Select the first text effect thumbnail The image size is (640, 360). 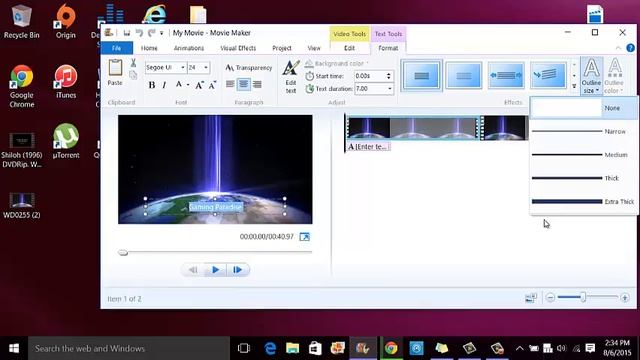click(421, 76)
